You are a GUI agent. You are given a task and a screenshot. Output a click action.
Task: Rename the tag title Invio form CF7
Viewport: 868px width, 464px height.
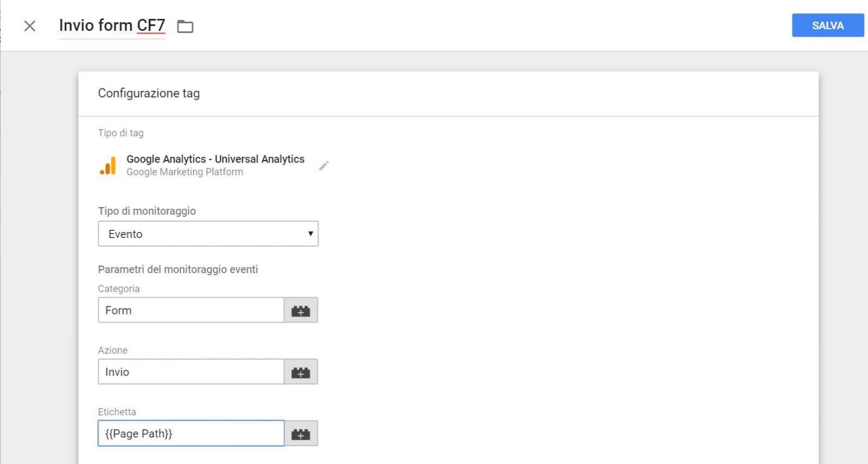[112, 25]
